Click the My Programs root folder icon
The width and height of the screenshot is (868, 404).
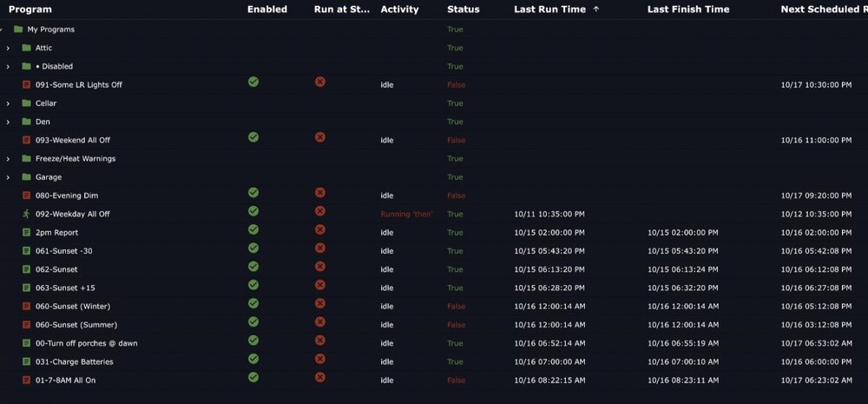tap(18, 30)
